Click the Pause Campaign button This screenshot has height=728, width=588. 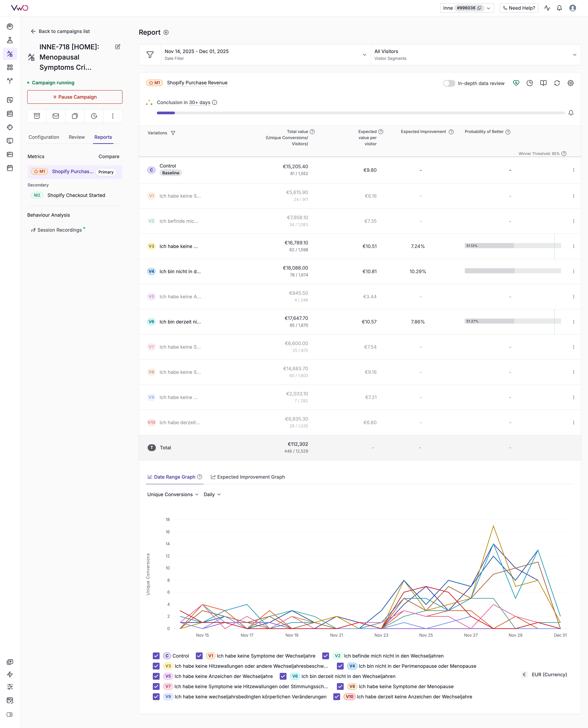coord(75,97)
